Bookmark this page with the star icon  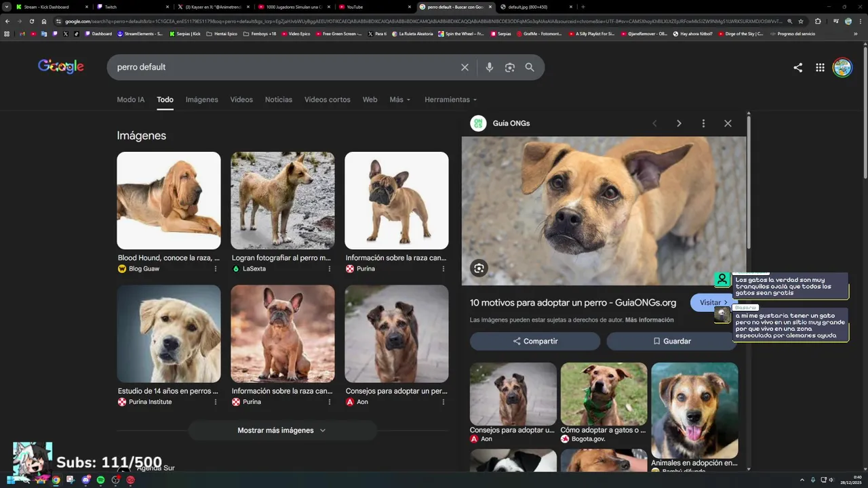click(x=801, y=21)
